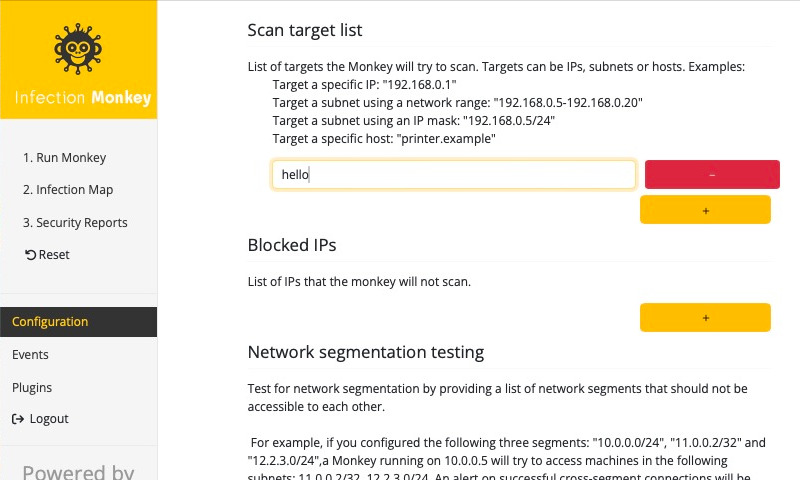Go to the Infection Map page
Image resolution: width=800 pixels, height=480 pixels.
67,190
